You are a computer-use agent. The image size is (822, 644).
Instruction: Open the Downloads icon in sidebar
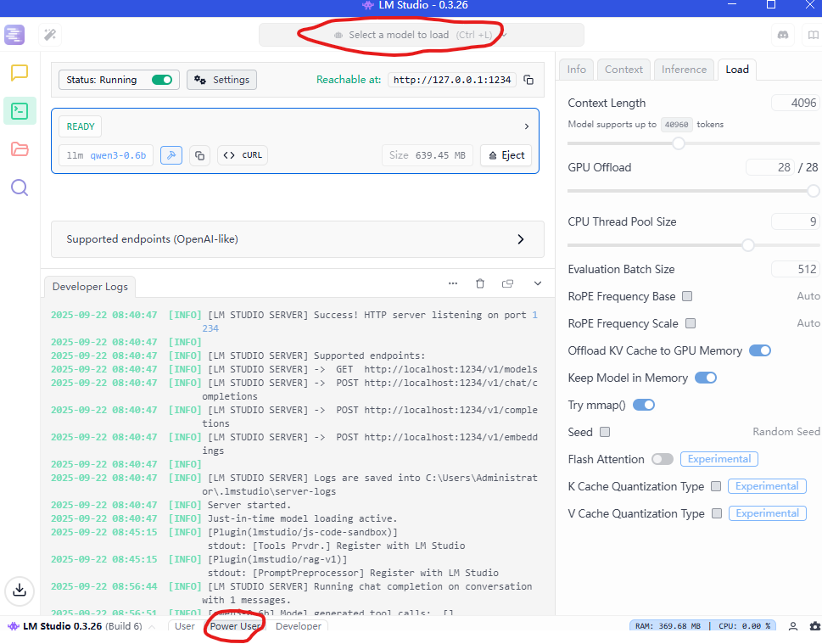coord(20,590)
